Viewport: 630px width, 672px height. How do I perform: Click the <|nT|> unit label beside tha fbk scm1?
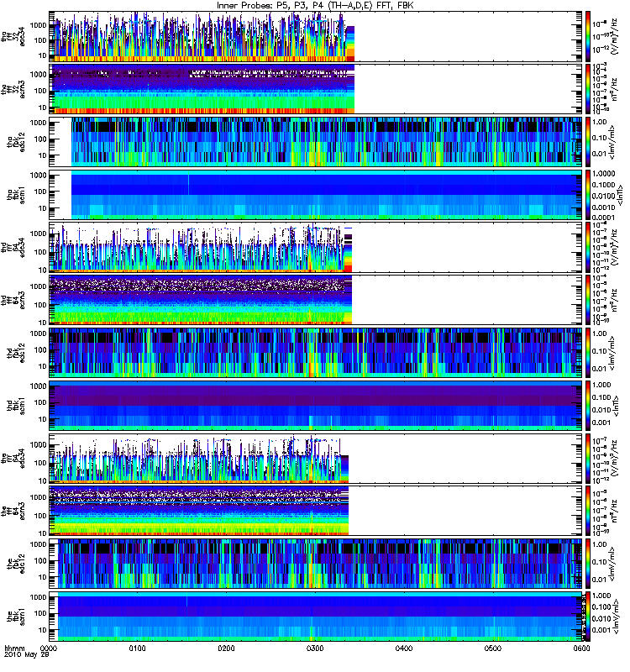tap(620, 195)
